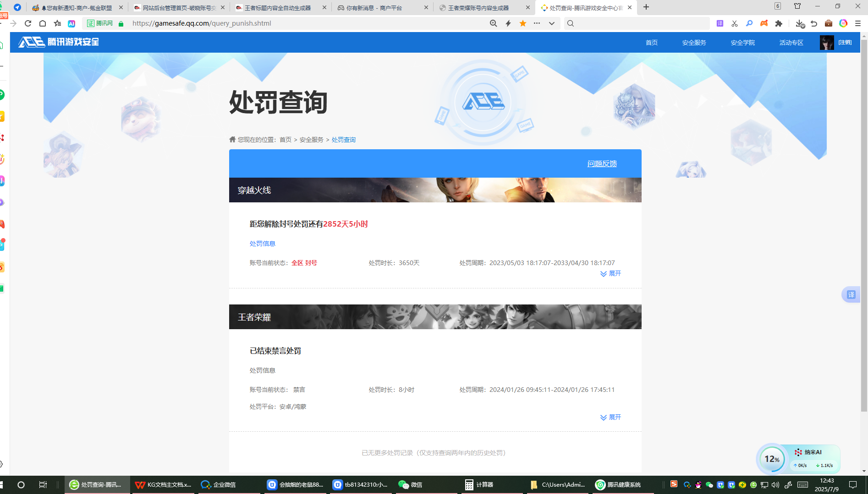Open the AI assistant icon beside address bar
The image size is (868, 494).
pyautogui.click(x=71, y=23)
